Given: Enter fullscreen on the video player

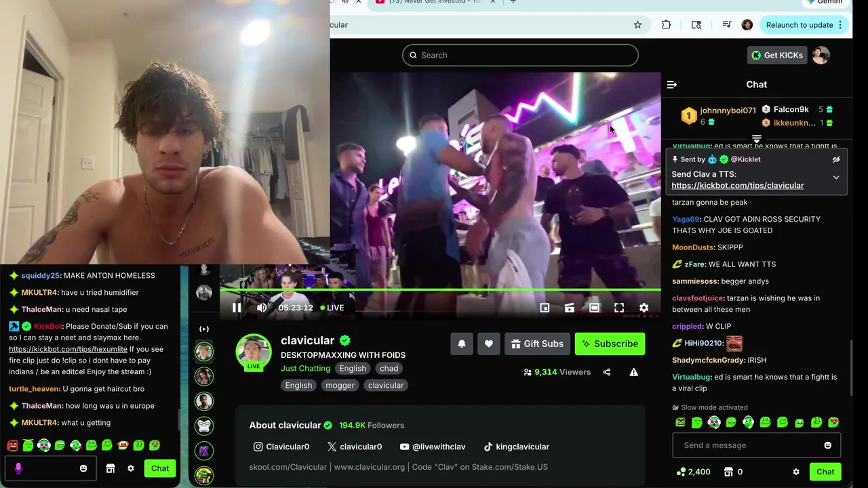Looking at the screenshot, I should (x=619, y=308).
